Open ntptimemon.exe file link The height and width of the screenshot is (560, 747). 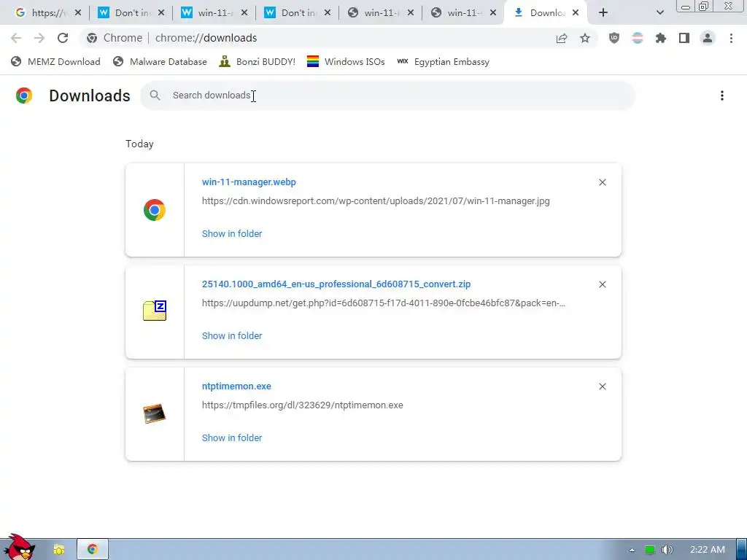pyautogui.click(x=236, y=386)
